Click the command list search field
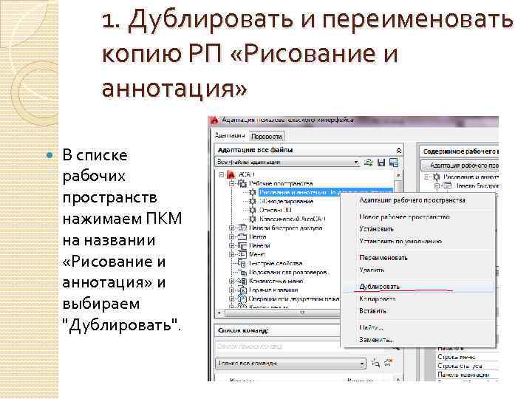 tap(279, 347)
